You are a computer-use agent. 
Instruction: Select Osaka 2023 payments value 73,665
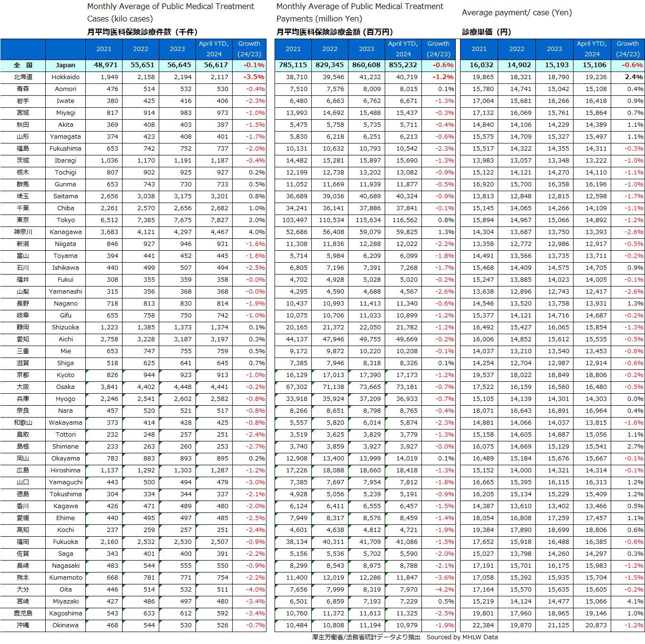(x=366, y=387)
